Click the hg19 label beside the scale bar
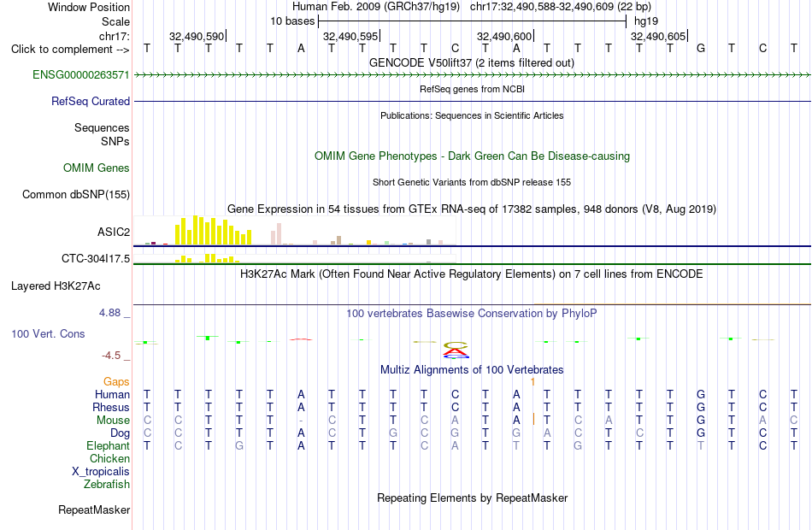Screen dimensions: 812x530 646,21
